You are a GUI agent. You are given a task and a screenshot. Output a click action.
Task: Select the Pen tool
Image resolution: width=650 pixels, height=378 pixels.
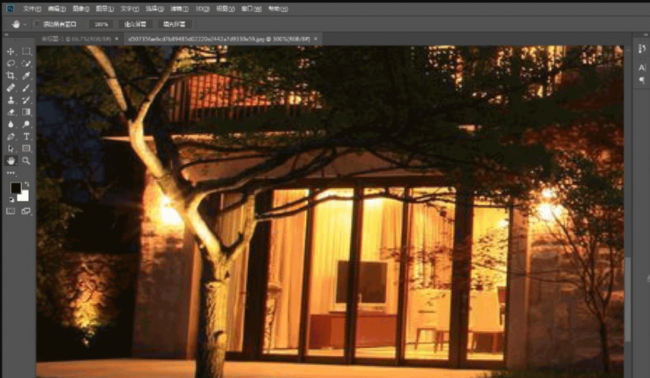point(11,136)
